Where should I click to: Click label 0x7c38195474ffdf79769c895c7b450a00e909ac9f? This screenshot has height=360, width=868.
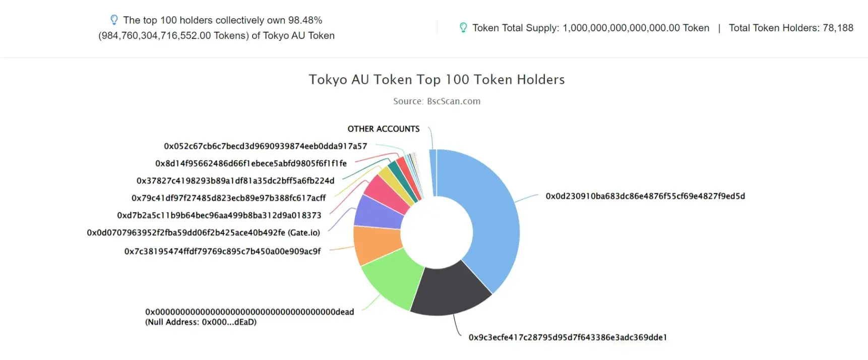(x=222, y=251)
